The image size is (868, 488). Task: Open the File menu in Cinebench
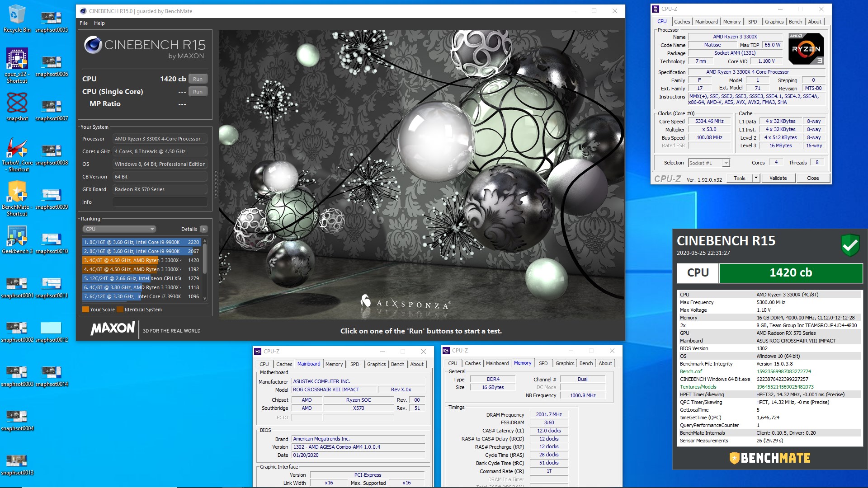84,23
